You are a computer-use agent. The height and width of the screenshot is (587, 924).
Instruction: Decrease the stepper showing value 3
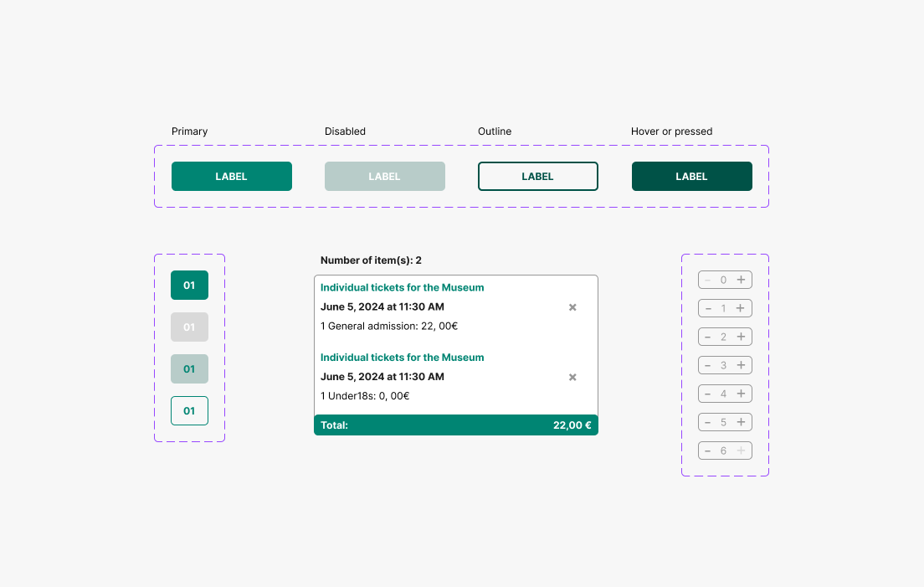coord(708,365)
